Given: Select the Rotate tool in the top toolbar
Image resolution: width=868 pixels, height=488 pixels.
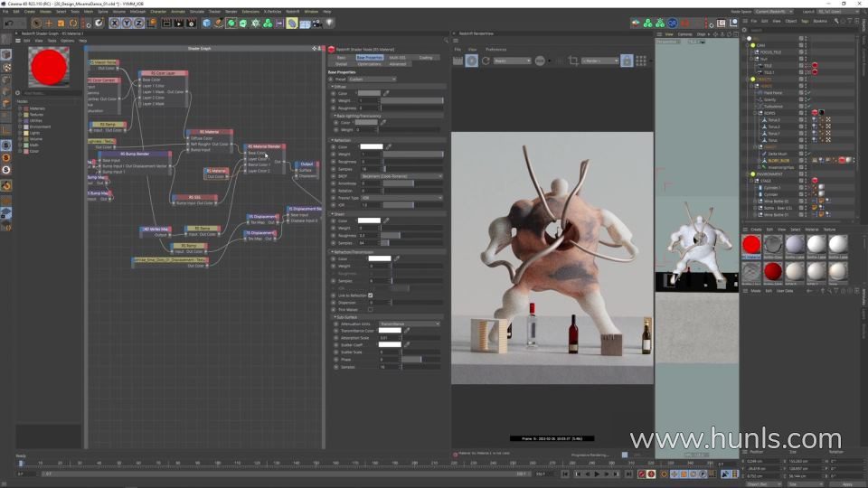Looking at the screenshot, I should tap(73, 23).
